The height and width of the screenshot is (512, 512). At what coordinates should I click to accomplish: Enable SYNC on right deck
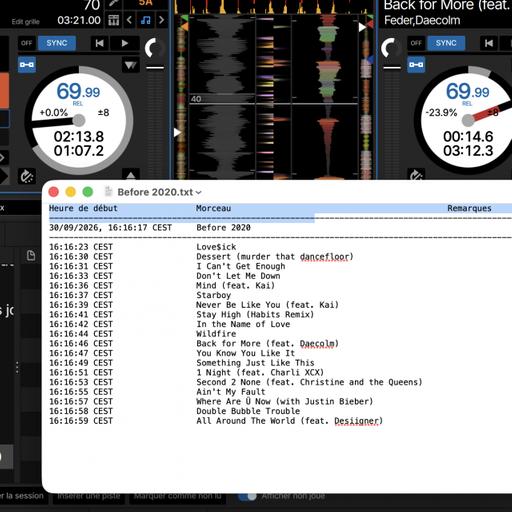coord(446,43)
